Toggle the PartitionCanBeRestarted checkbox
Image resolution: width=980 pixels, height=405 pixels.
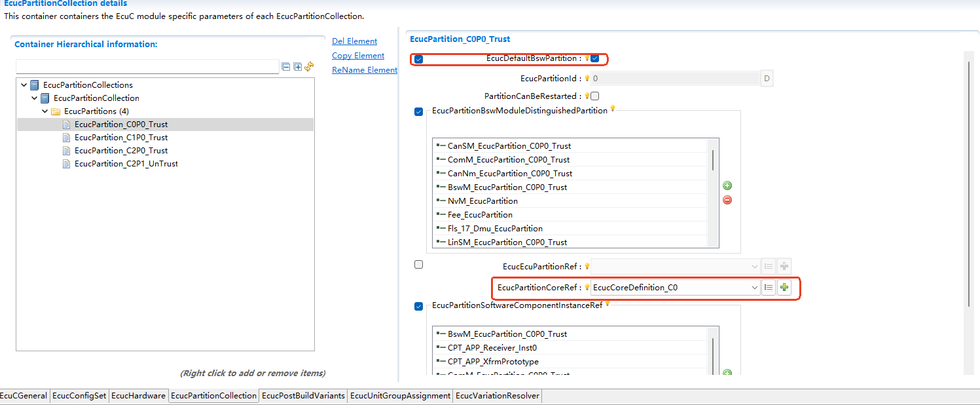coord(594,96)
